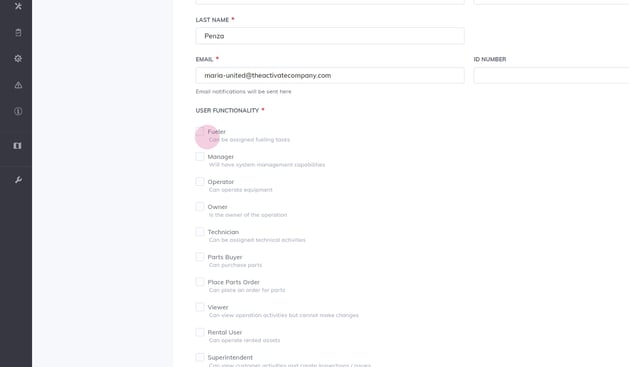Open the crossed tools icon in sidebar
The image size is (629, 367).
[18, 6]
